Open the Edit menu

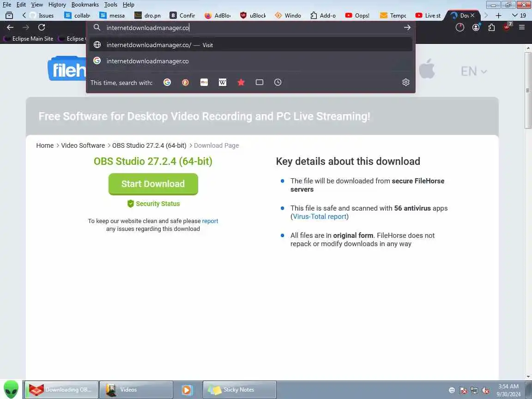[x=21, y=5]
